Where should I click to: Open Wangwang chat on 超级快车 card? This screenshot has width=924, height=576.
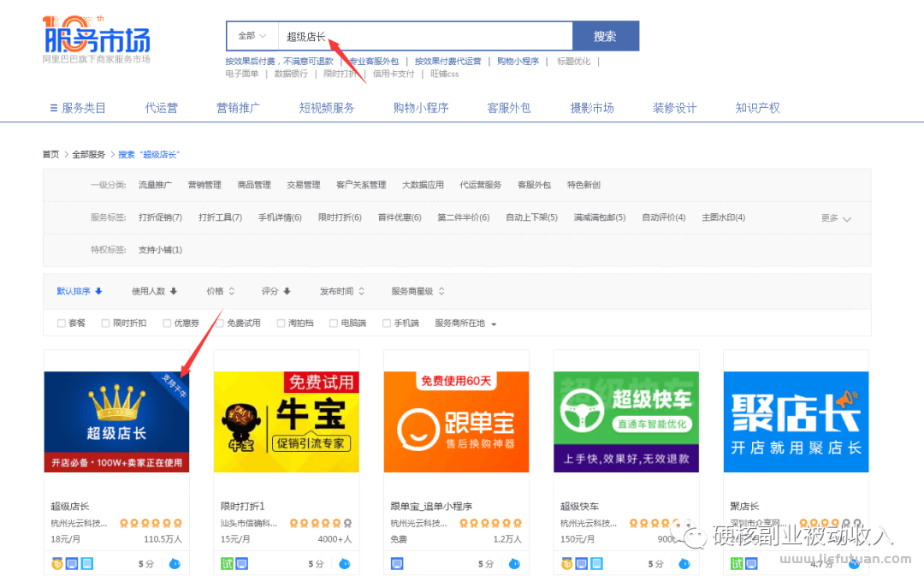[x=684, y=564]
